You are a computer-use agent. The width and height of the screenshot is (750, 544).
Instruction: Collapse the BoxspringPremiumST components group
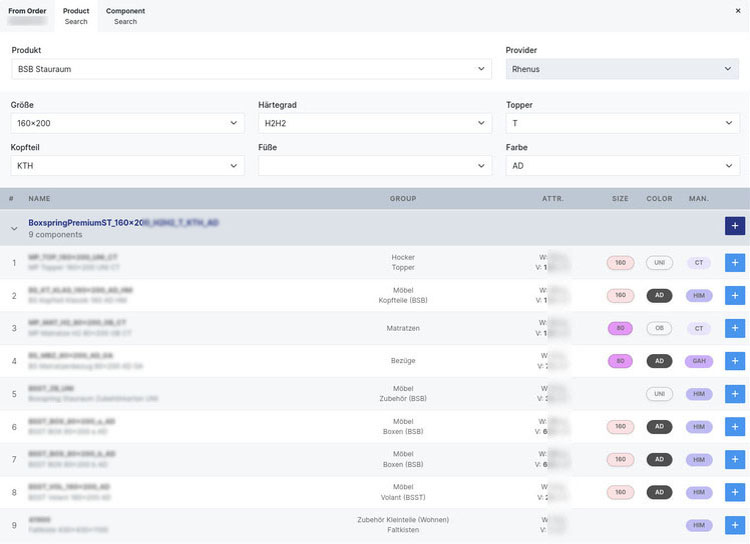[x=14, y=228]
